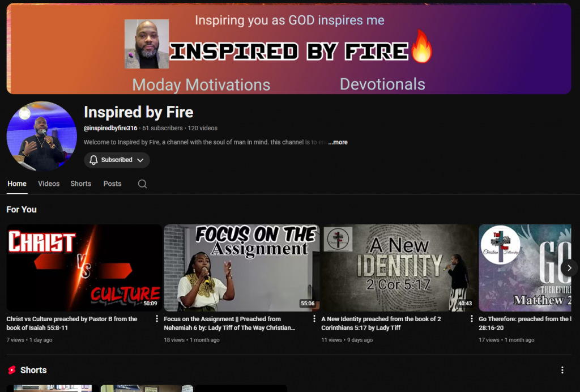Open A New Identity video title link
The image size is (580, 392).
pos(381,323)
